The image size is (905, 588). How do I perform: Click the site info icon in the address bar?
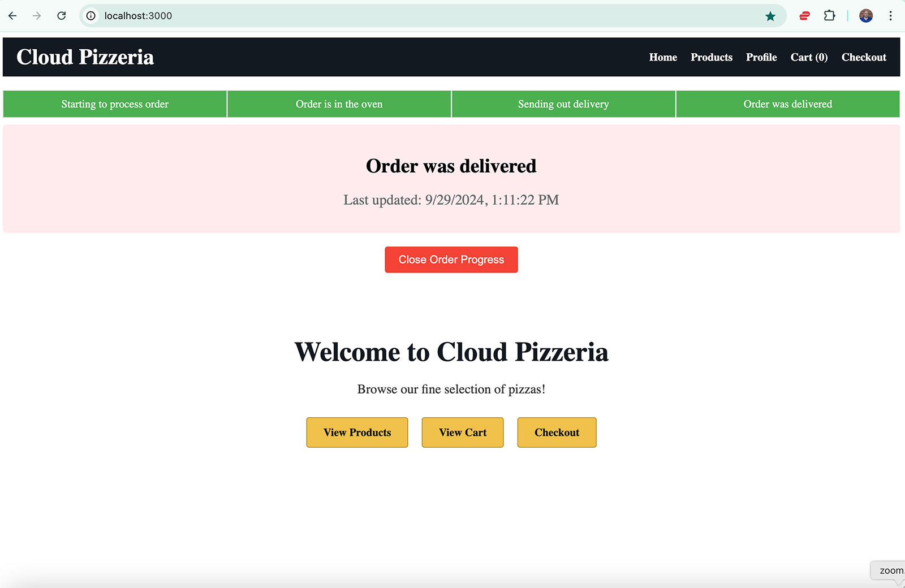[x=90, y=16]
